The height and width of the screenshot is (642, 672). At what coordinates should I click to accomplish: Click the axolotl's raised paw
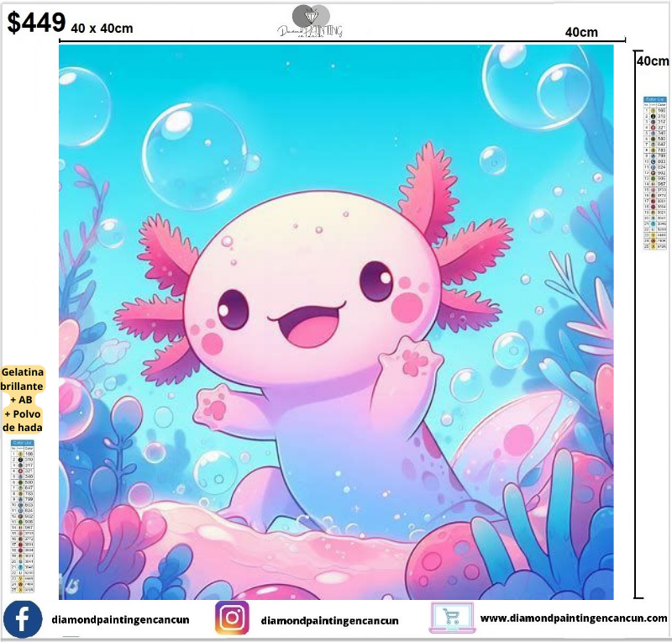tap(412, 358)
